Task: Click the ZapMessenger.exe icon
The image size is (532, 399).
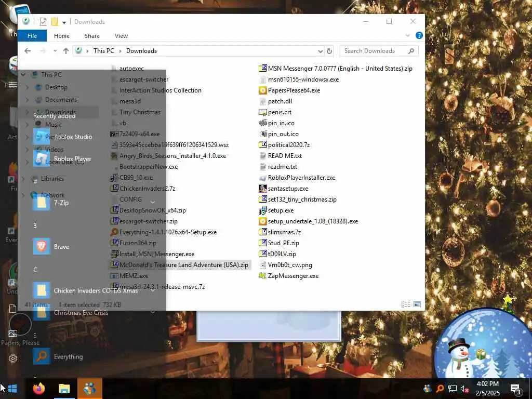Action: tap(262, 276)
